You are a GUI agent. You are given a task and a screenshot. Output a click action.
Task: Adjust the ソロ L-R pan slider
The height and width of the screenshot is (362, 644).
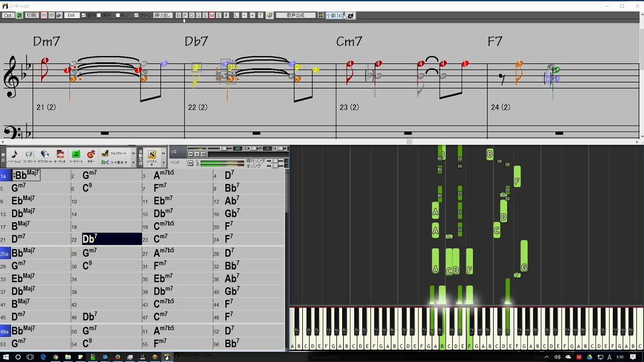point(253,148)
